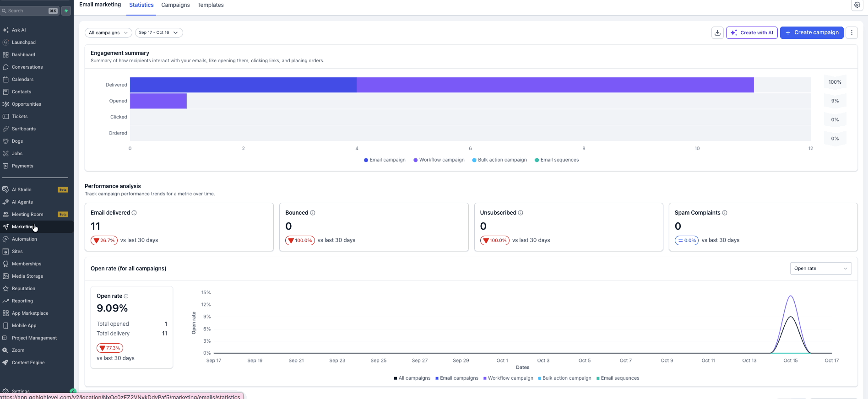This screenshot has height=399, width=868.
Task: Click the settings gear icon at top right
Action: tap(857, 5)
